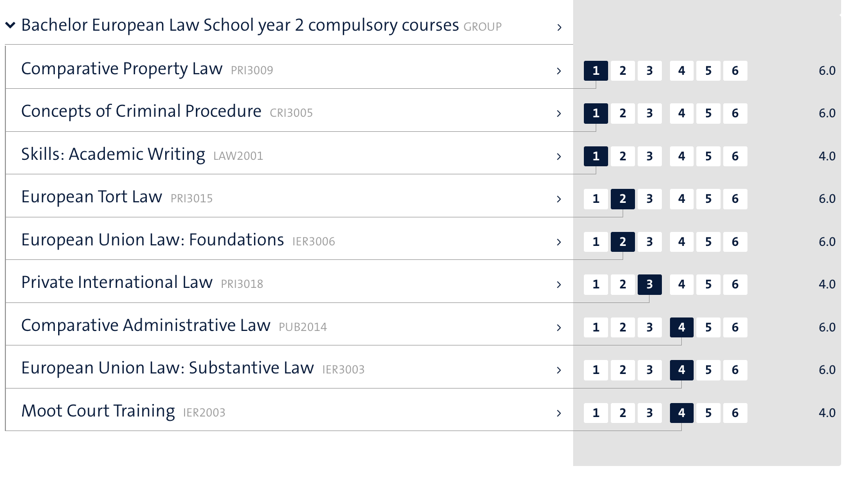
Task: Click the arrow beside Moot Court Training
Action: tap(559, 413)
